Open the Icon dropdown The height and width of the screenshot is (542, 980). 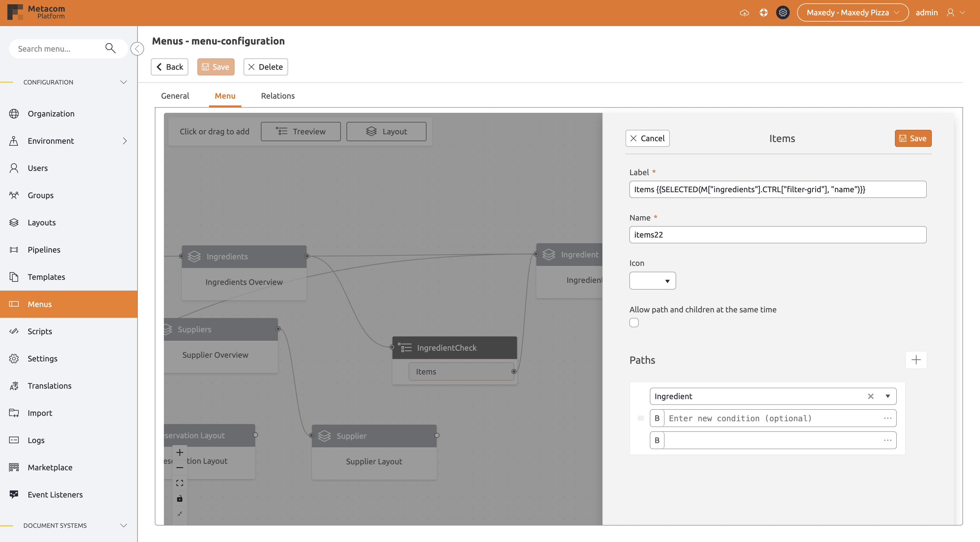coord(652,281)
